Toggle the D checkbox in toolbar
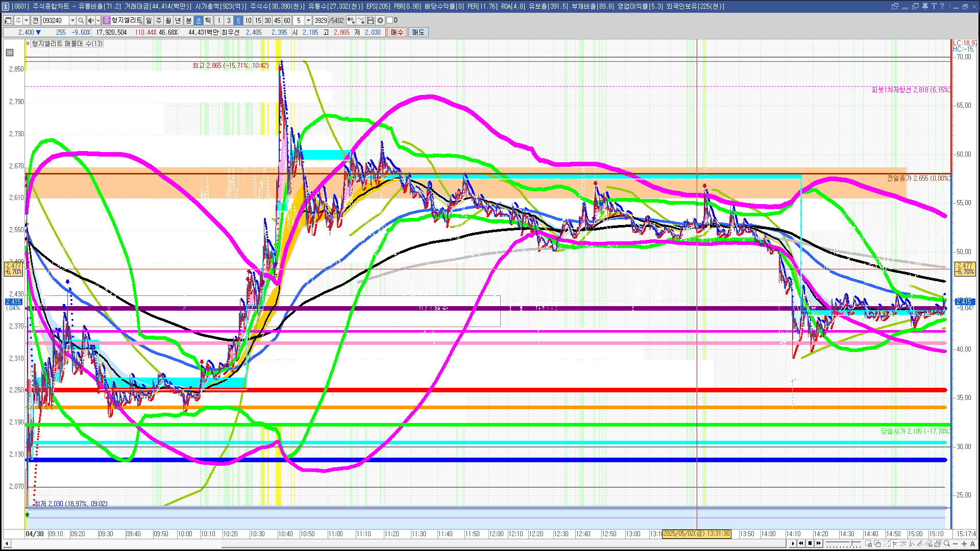 tap(390, 20)
